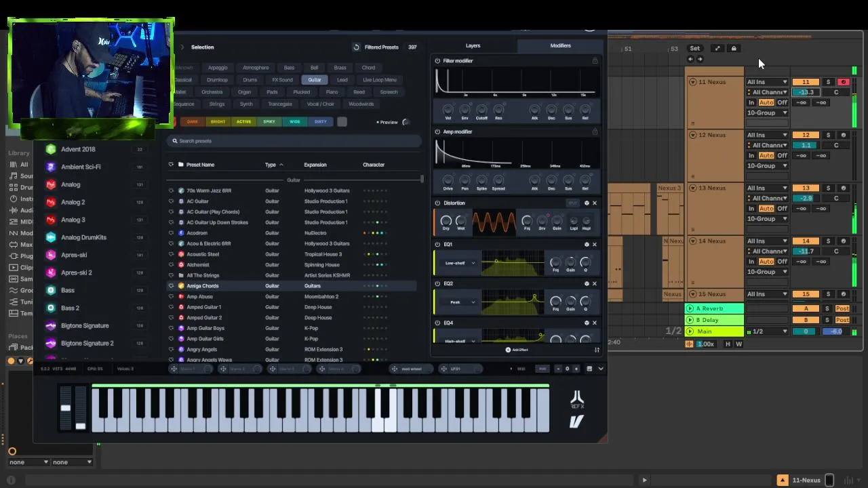The image size is (868, 488).
Task: Click the Amp modifier lock icon
Action: [595, 131]
